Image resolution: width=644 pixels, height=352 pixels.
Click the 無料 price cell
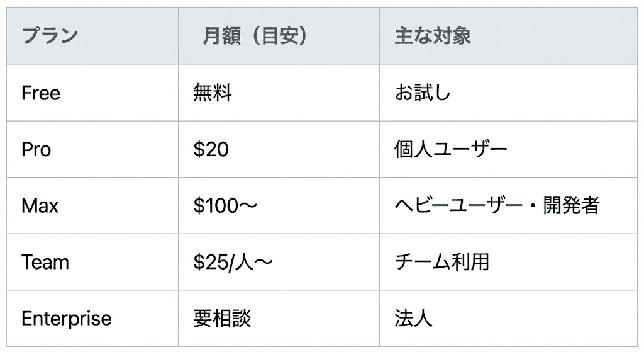pos(213,93)
